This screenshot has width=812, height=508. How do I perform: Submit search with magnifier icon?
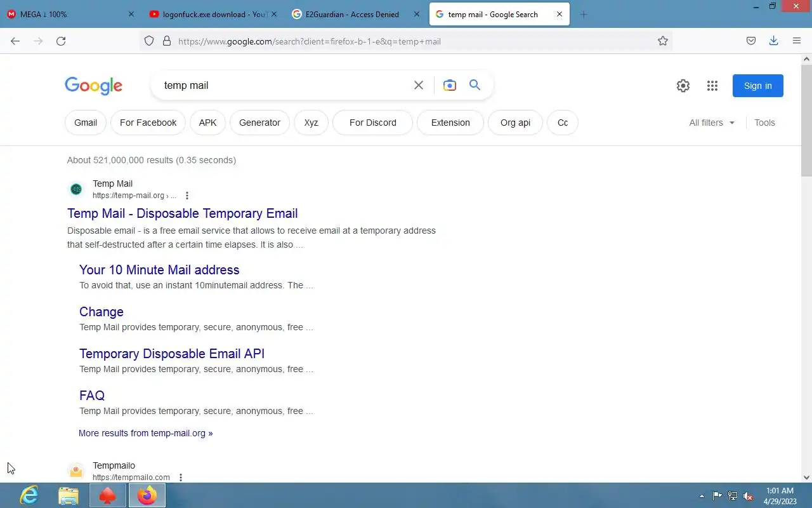(475, 85)
